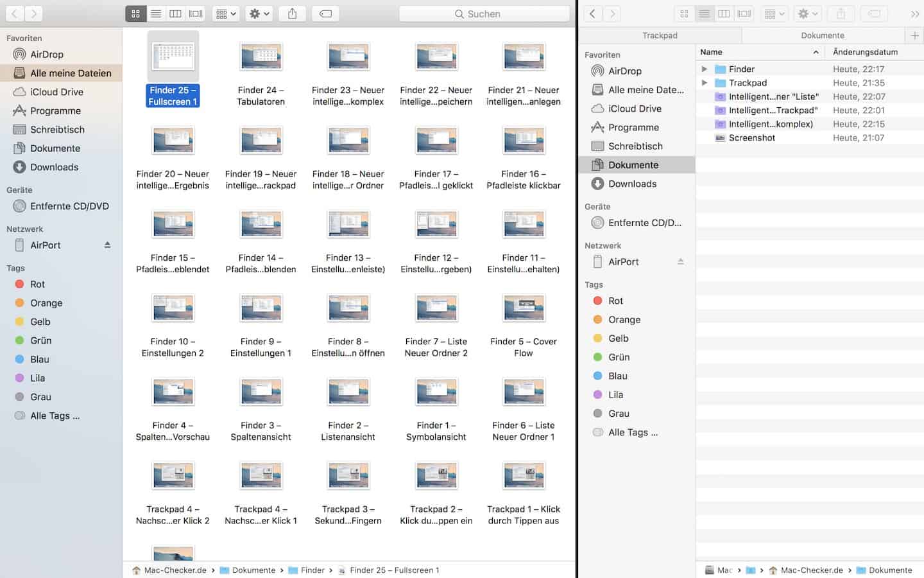Expand the Trackpad folder row
924x578 pixels.
point(705,83)
